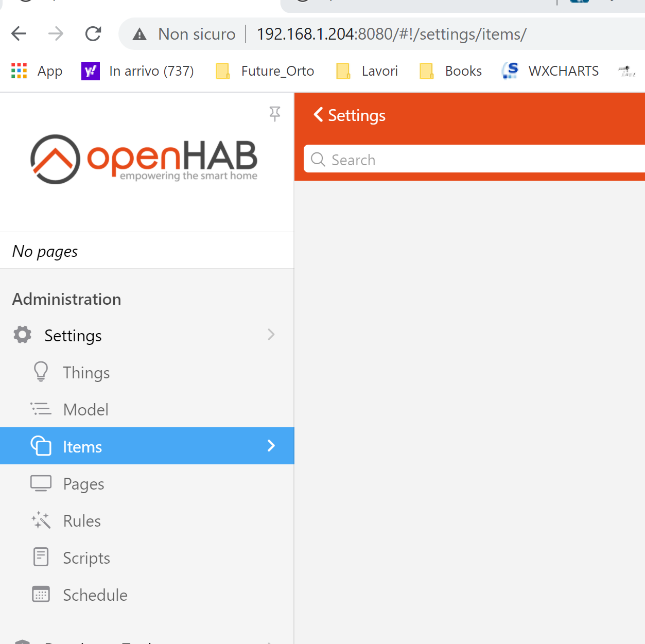The height and width of the screenshot is (644, 645).
Task: Select the Items copy icon in sidebar
Action: 41,446
